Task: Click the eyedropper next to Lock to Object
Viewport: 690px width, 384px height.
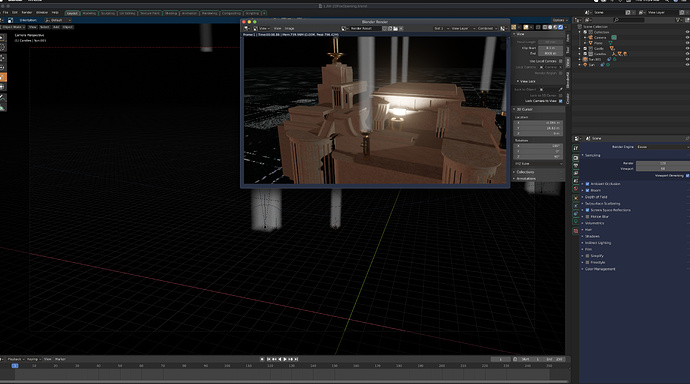Action: pos(560,89)
